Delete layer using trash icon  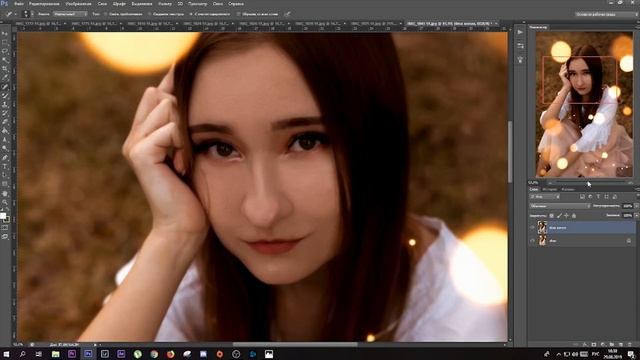(629, 344)
